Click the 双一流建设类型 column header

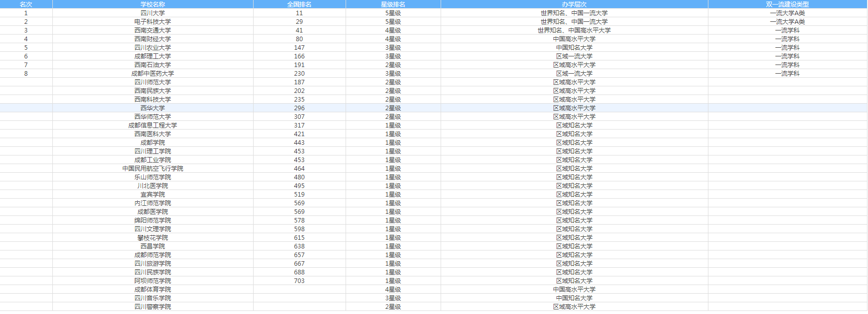[x=787, y=4]
